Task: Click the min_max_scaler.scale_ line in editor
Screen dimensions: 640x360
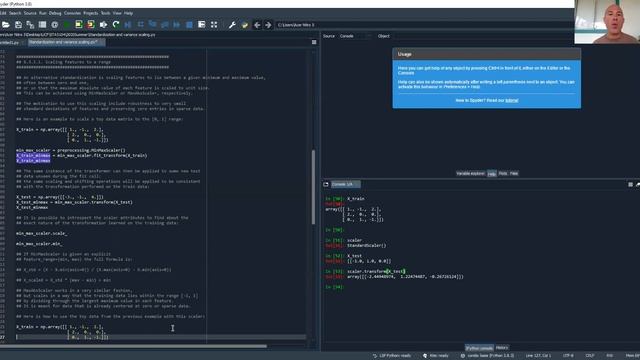Action: (x=42, y=233)
